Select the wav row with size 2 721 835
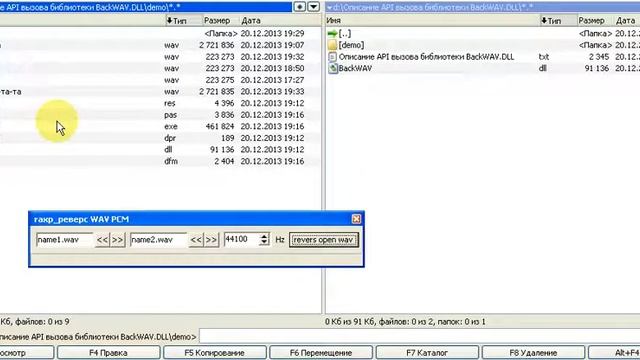The height and width of the screenshot is (360, 640). pos(160,91)
